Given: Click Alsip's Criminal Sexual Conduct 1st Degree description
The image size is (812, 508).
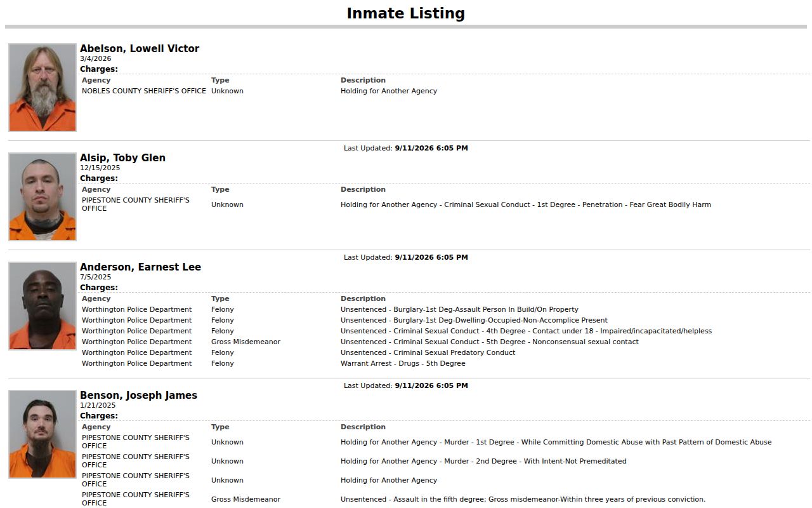Looking at the screenshot, I should tap(526, 204).
